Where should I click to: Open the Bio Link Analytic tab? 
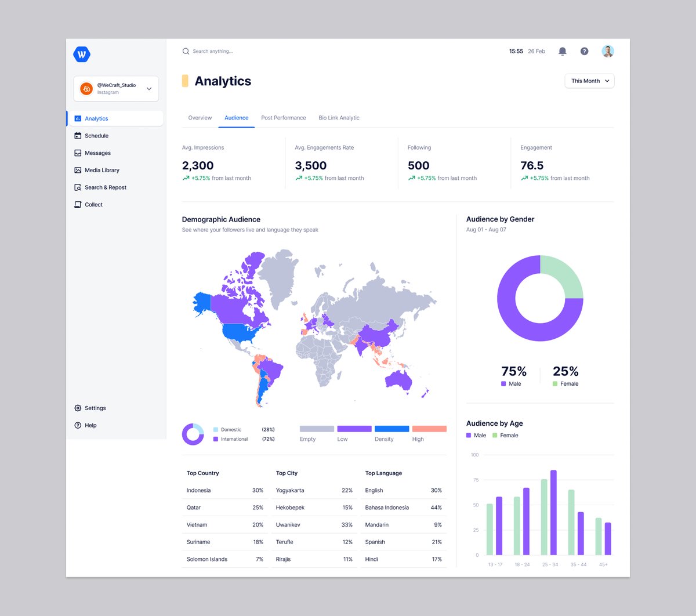click(339, 118)
